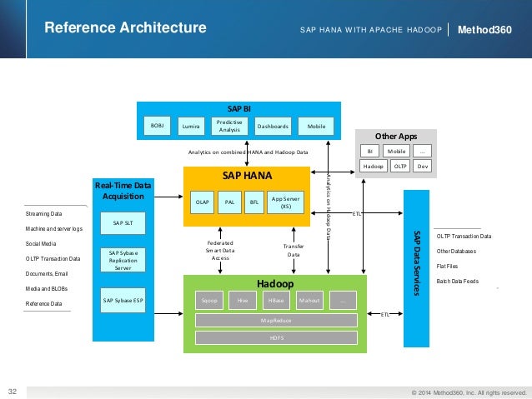Click the Hive box in Hadoop
The image size is (532, 399).
(x=243, y=301)
